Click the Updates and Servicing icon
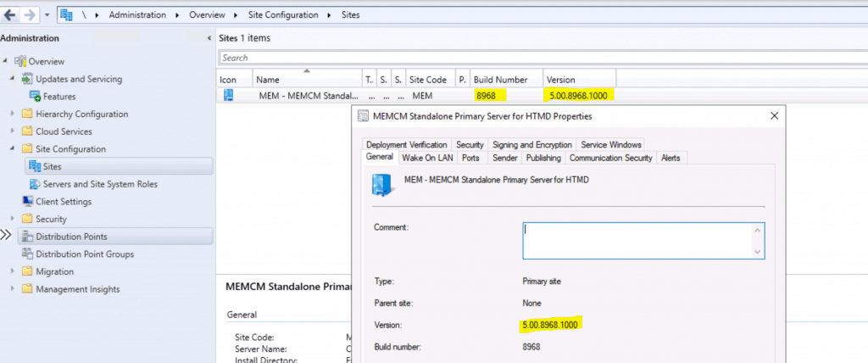This screenshot has height=363, width=868. [27, 79]
